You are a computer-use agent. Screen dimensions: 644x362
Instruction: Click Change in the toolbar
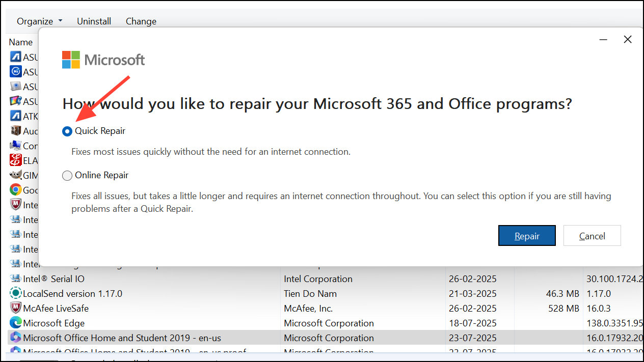tap(141, 21)
